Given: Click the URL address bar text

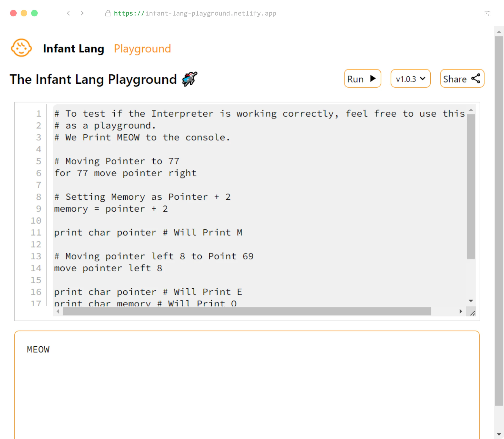Looking at the screenshot, I should tap(195, 13).
